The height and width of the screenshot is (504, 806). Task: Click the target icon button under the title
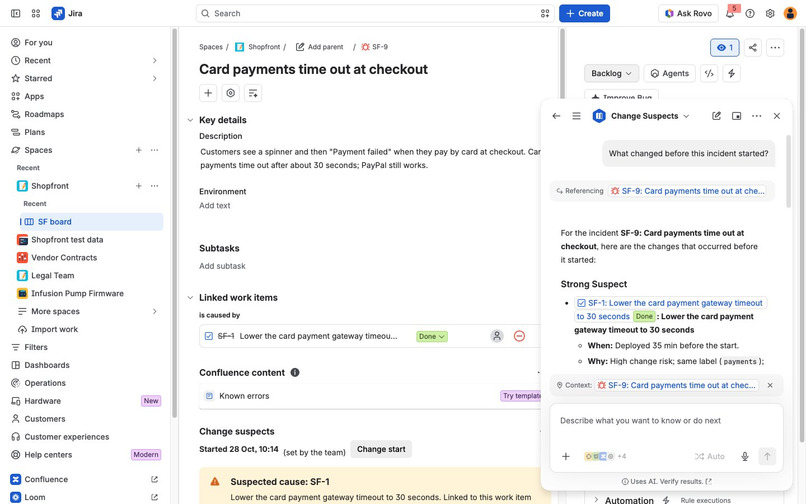[231, 93]
